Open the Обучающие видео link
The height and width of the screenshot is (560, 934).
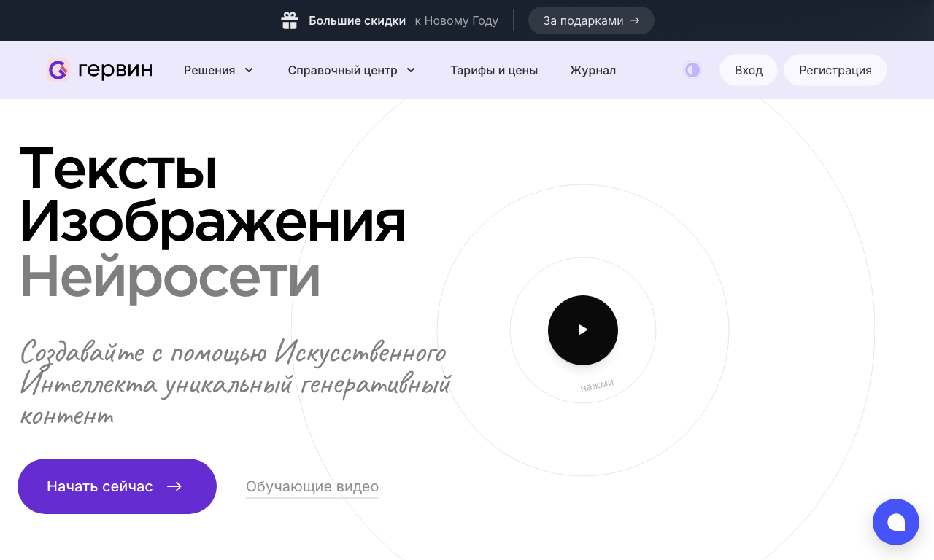[x=312, y=486]
